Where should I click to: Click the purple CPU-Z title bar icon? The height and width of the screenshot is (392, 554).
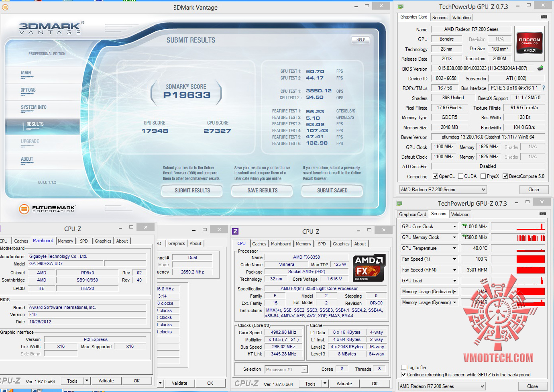click(x=235, y=231)
